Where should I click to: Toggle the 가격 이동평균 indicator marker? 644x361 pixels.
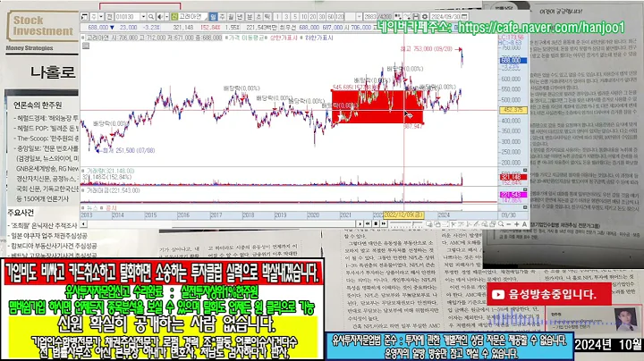click(x=226, y=38)
